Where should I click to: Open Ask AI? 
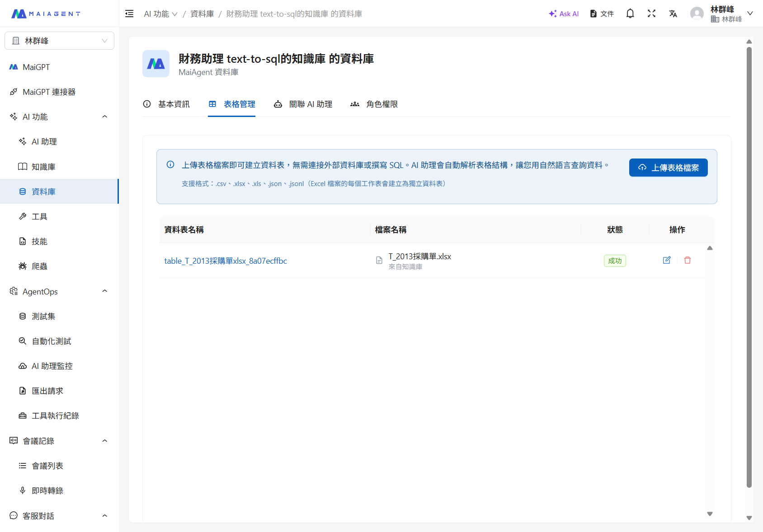point(563,14)
